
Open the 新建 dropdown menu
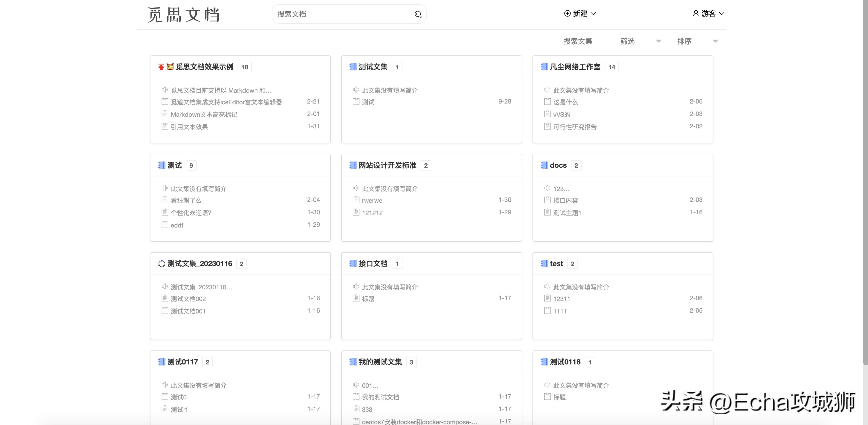580,13
